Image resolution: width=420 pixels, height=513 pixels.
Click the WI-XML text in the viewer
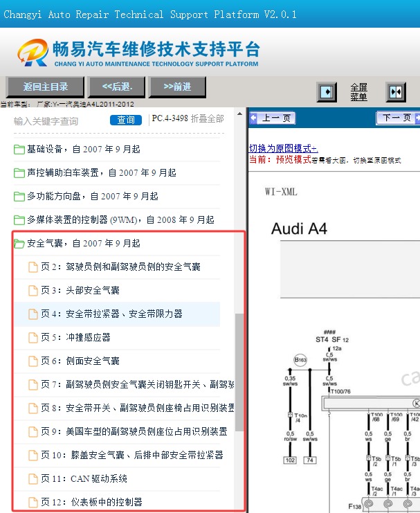click(x=282, y=192)
